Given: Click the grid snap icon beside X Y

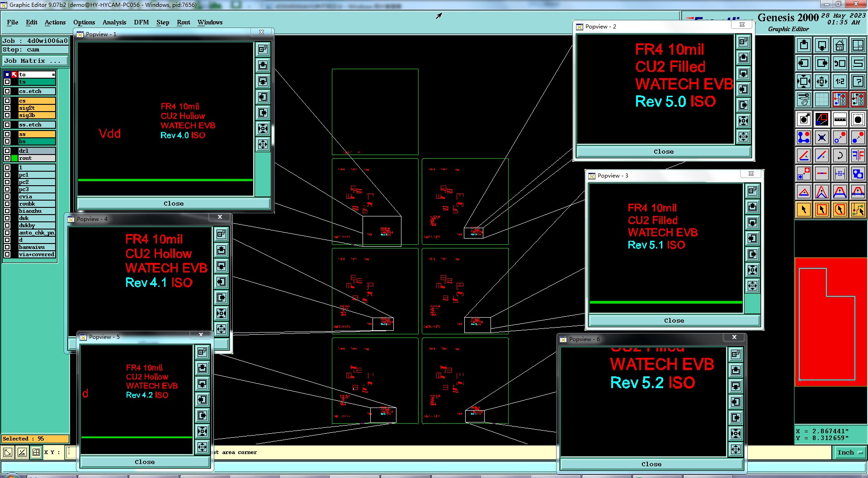Looking at the screenshot, I should coord(36,452).
